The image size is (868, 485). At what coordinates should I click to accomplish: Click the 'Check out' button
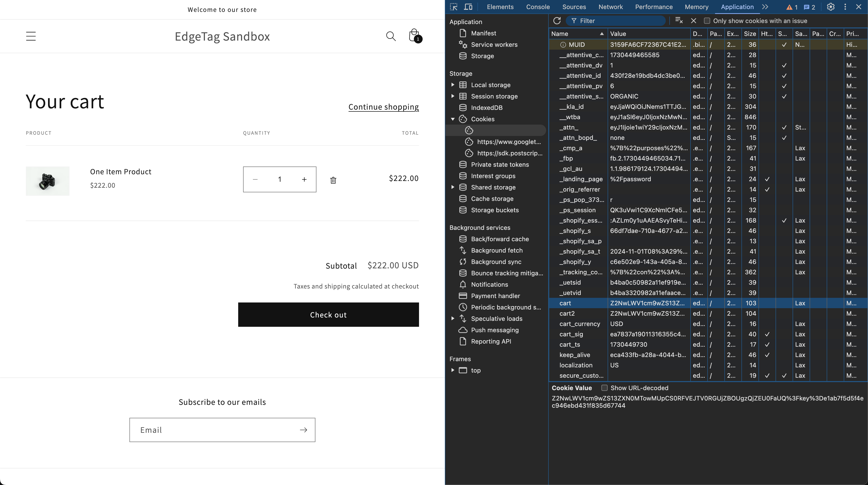click(x=329, y=314)
